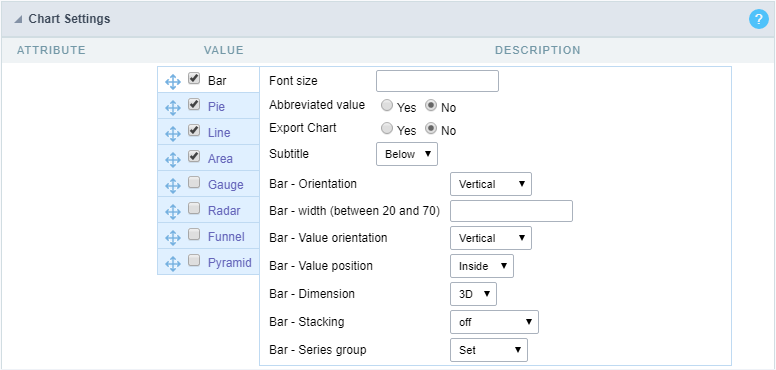Enable the Funnel chart checkbox
776x370 pixels.
pos(194,233)
